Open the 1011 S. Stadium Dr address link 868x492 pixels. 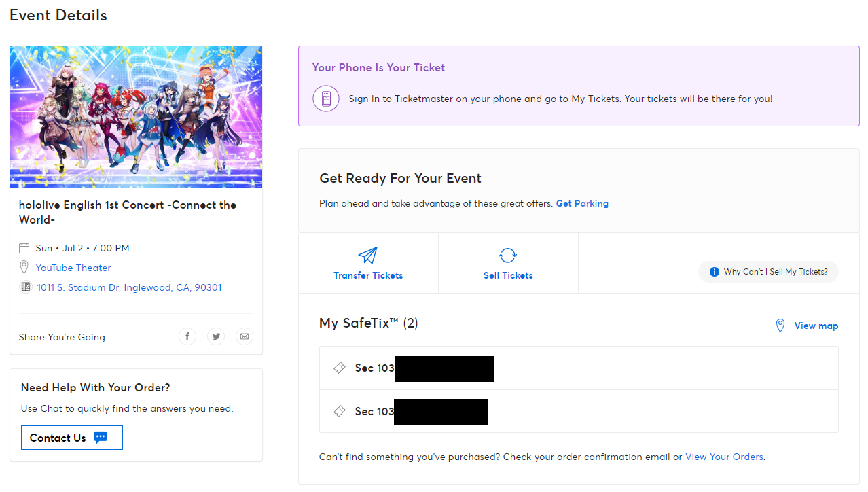click(129, 287)
